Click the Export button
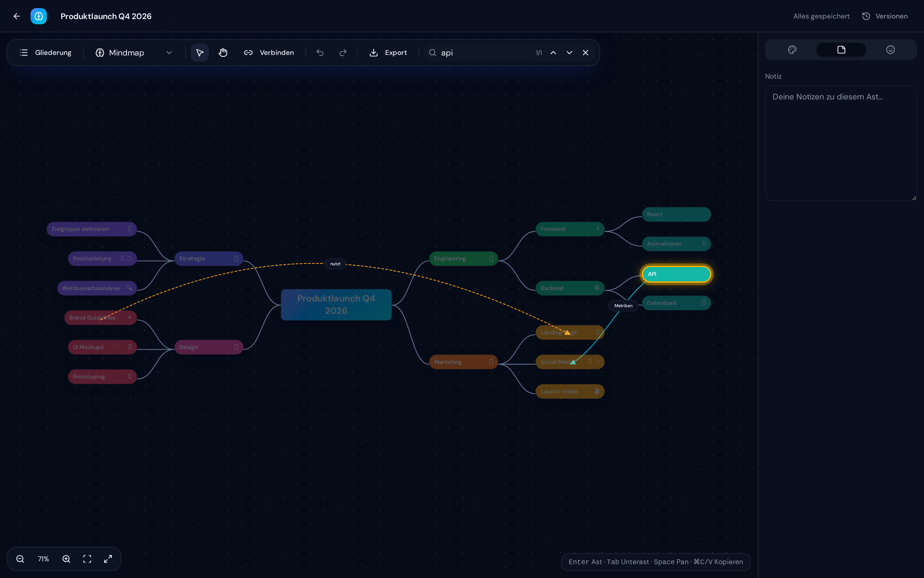This screenshot has height=578, width=924. (388, 52)
